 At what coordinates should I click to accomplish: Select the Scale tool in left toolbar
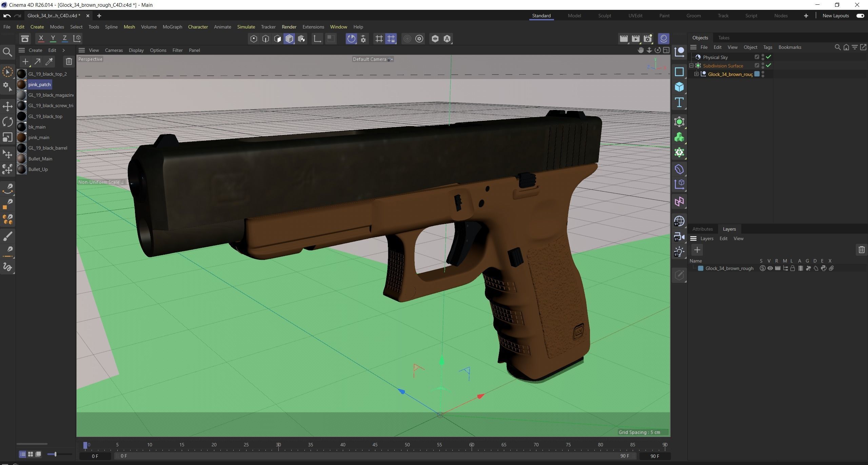7,137
